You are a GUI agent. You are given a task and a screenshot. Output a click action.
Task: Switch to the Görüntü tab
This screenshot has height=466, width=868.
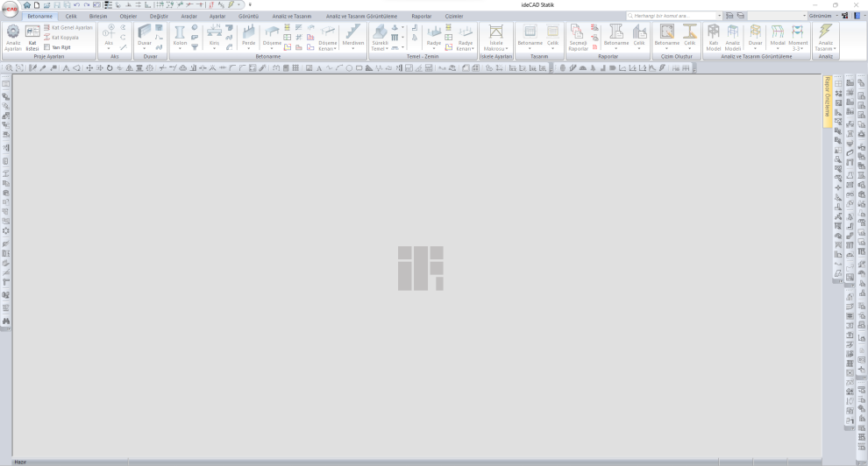(248, 16)
